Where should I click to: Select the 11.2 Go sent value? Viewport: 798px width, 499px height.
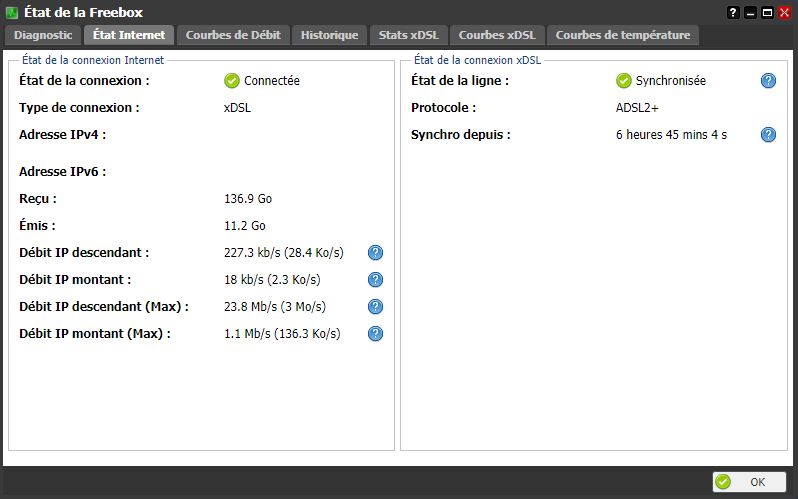245,226
